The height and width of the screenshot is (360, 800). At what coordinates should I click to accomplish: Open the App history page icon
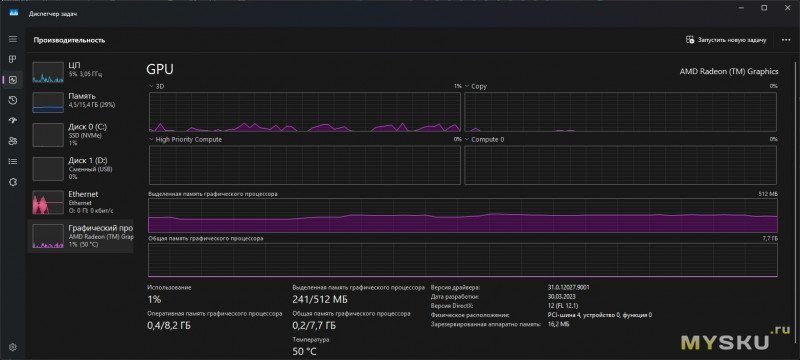click(13, 100)
